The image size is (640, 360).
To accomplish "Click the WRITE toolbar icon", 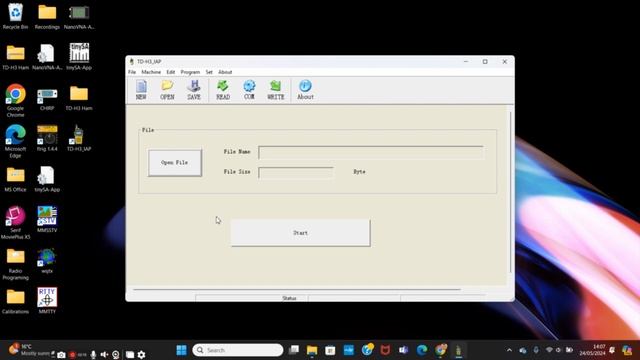I will tap(276, 90).
